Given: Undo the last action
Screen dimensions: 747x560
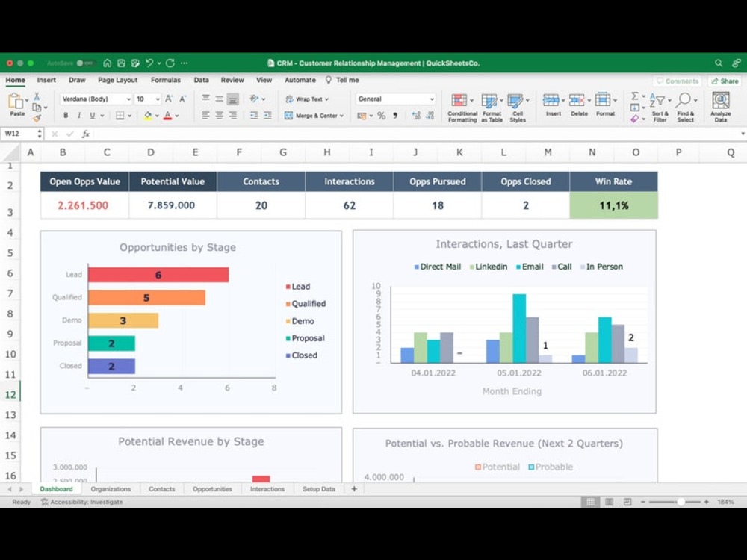Looking at the screenshot, I should click(149, 63).
